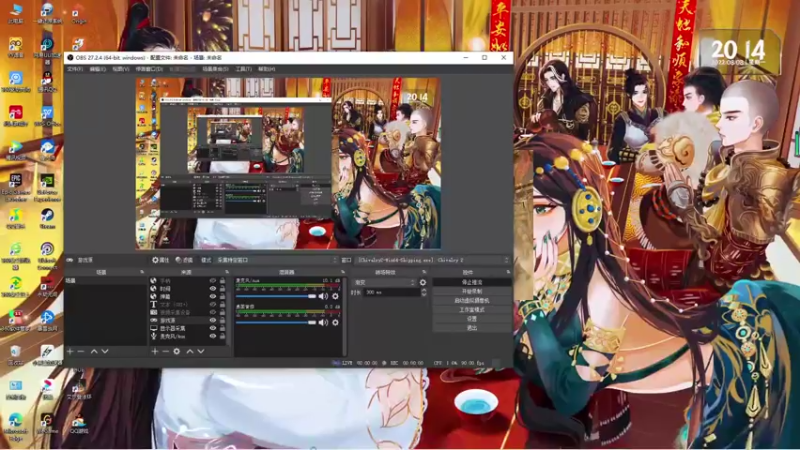This screenshot has width=800, height=450.
Task: Click the OBS preview canvas
Action: coord(288,163)
